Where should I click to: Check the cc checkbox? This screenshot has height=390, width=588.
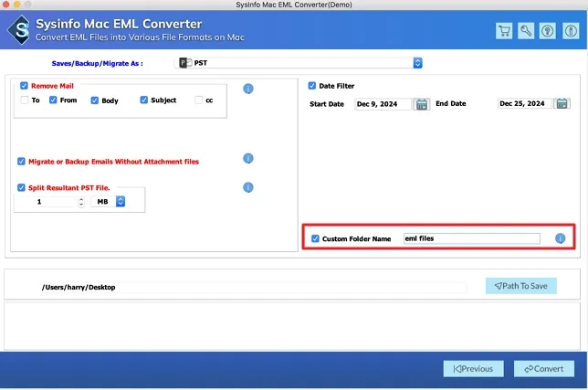pos(198,100)
